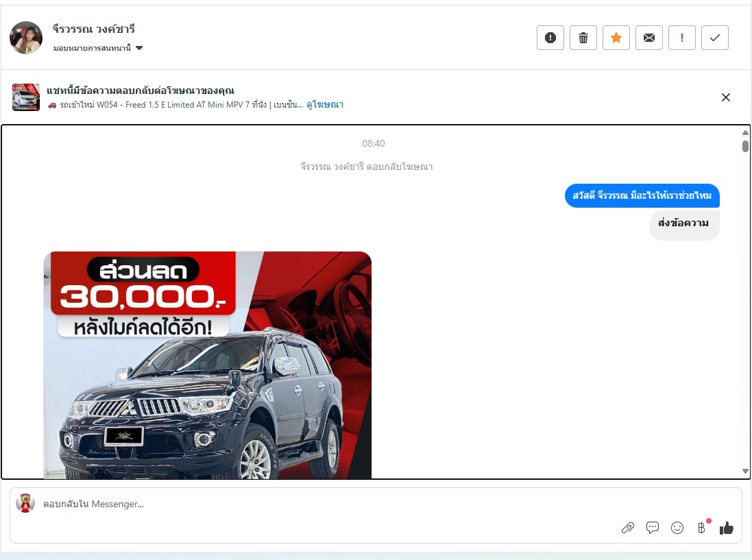Open the Pajero discount image
Viewport: 752px width, 560px height.
[x=208, y=365]
